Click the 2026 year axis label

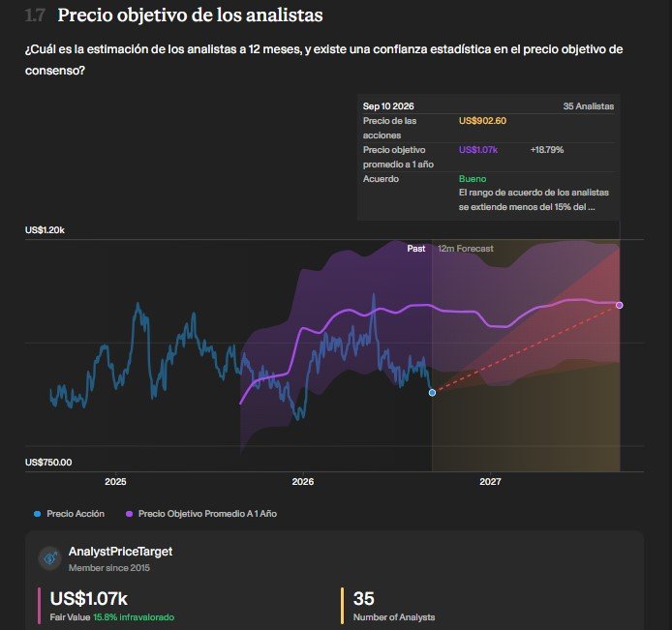[302, 481]
